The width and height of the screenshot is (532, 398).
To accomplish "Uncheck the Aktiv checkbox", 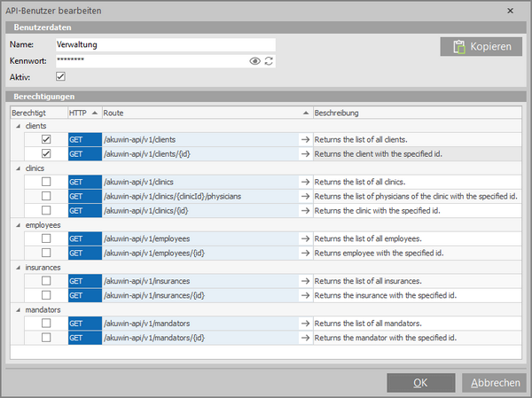I will click(60, 77).
